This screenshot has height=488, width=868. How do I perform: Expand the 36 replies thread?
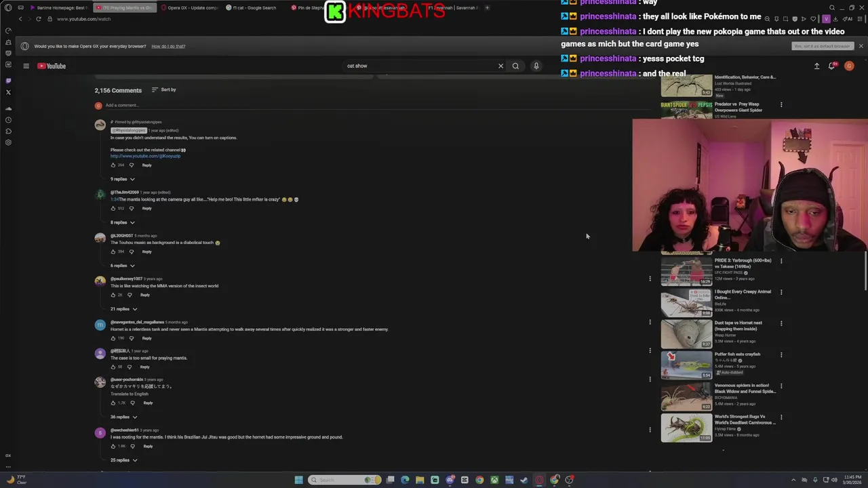[124, 417]
